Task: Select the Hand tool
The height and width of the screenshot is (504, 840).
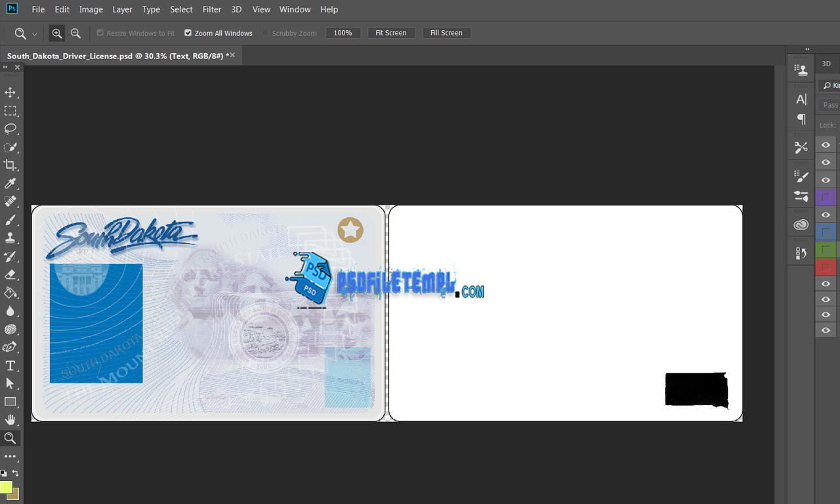Action: [x=10, y=420]
